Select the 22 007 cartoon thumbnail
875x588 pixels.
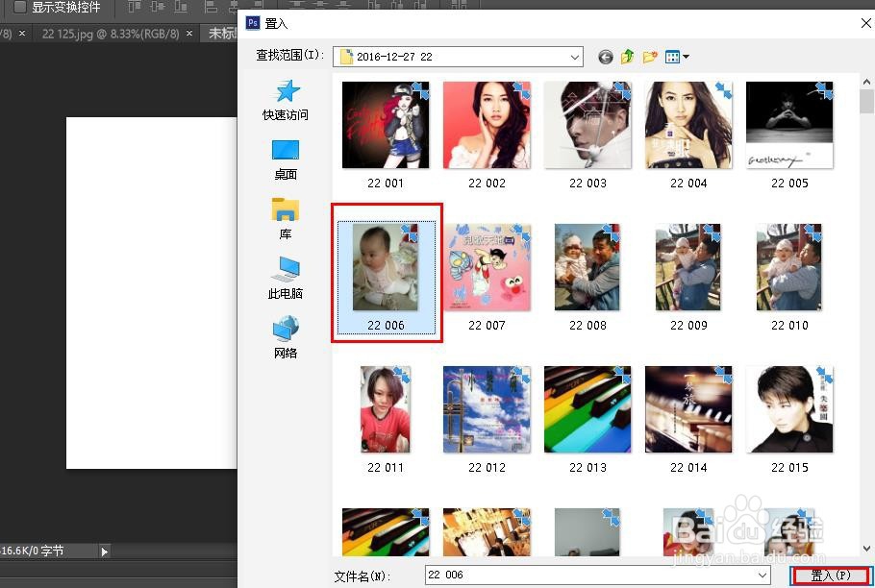(x=487, y=267)
